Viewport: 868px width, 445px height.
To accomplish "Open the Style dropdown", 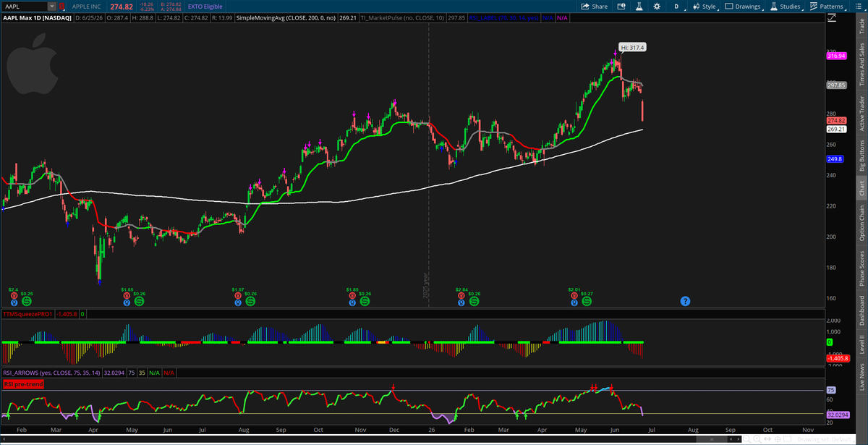I will 705,6.
